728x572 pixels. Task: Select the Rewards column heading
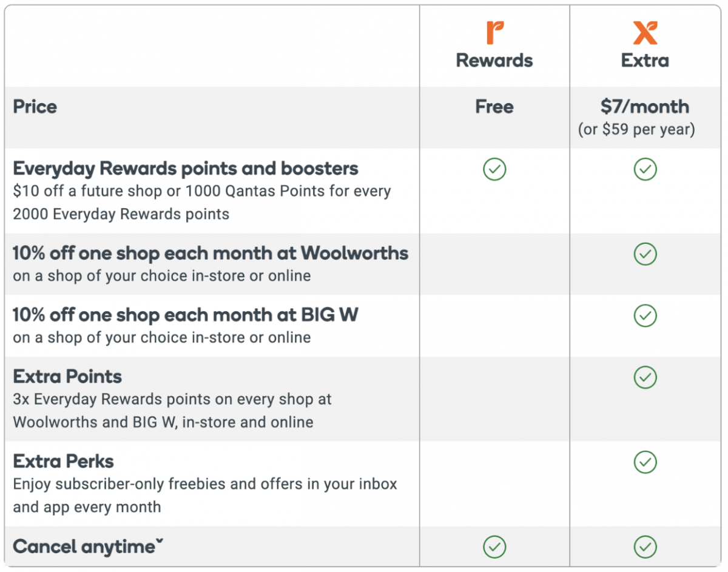pos(494,61)
